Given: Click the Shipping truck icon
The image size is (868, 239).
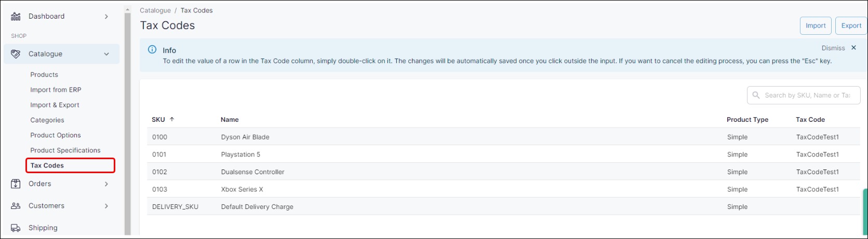Looking at the screenshot, I should click(16, 228).
